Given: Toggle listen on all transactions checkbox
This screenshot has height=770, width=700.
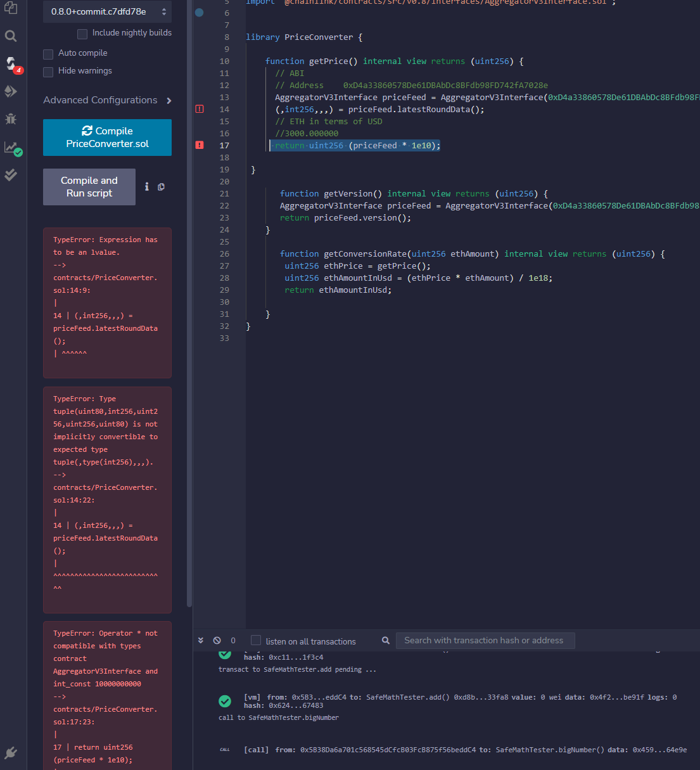Looking at the screenshot, I should click(x=256, y=640).
